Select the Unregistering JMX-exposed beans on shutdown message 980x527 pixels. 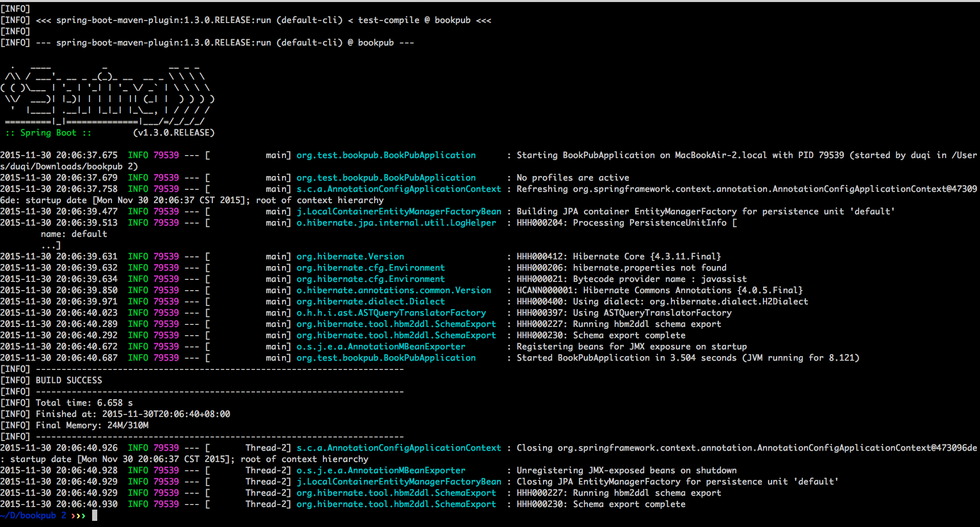pos(626,470)
